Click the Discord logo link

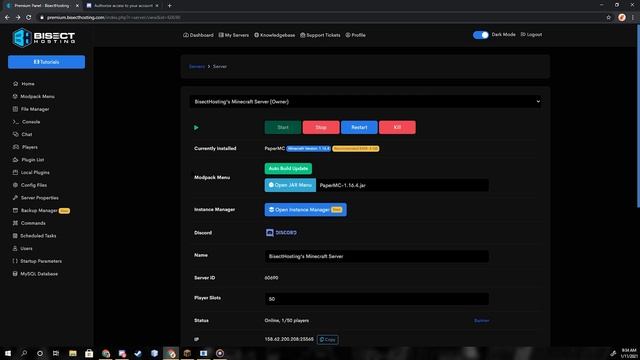[281, 233]
